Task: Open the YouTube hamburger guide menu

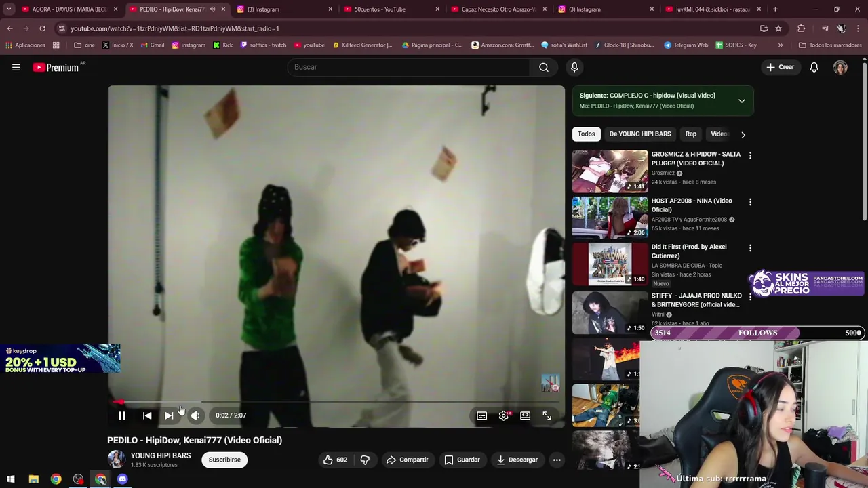Action: tap(16, 67)
